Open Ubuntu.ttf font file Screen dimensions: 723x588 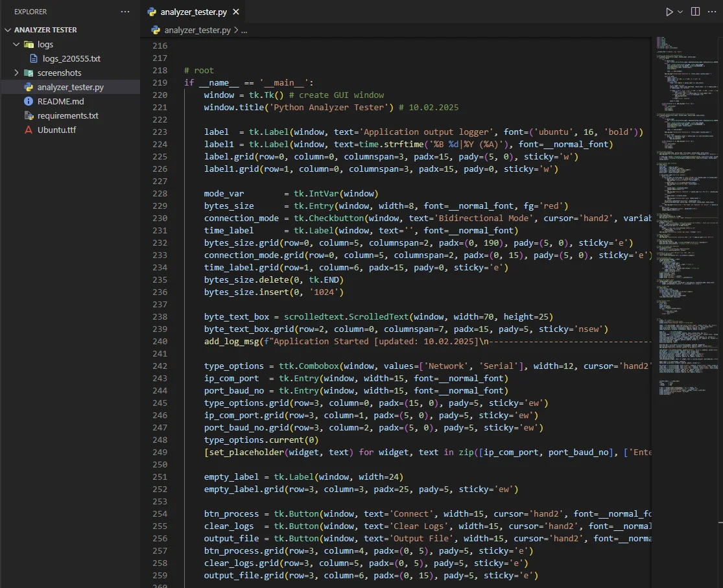[x=56, y=130]
